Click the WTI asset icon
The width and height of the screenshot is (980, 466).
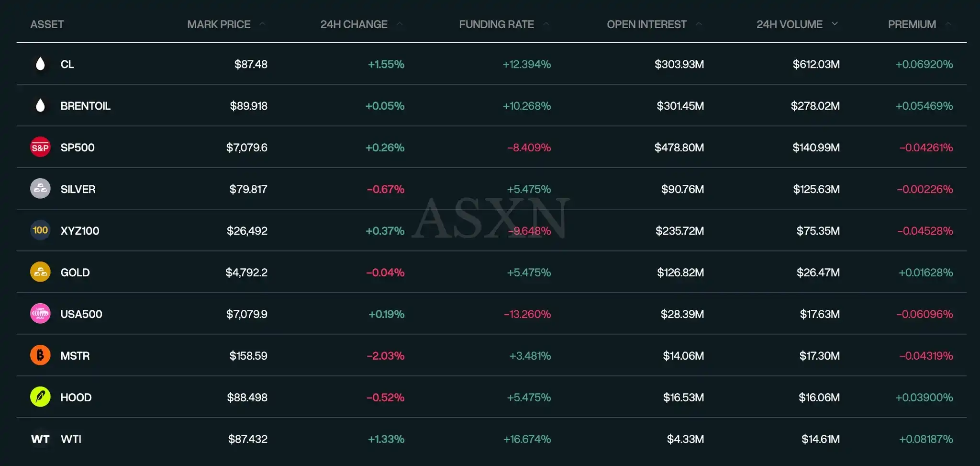coord(40,439)
